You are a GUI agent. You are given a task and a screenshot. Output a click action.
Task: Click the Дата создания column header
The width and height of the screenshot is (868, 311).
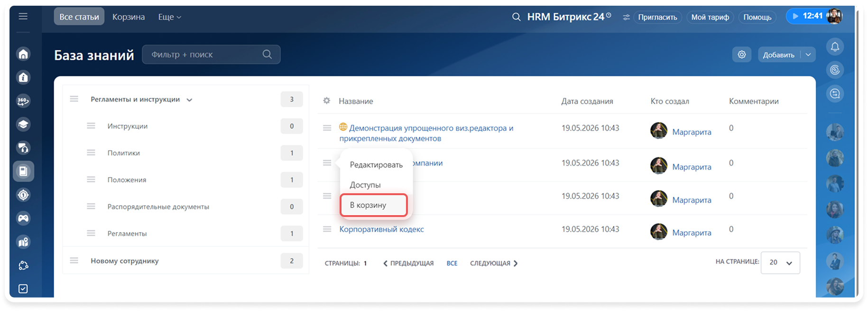click(587, 101)
